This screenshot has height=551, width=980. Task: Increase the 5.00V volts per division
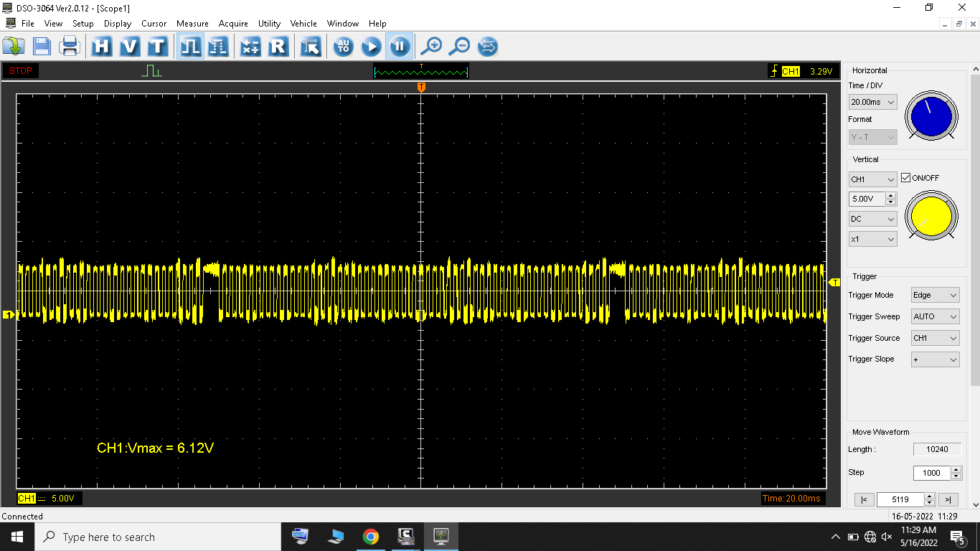tap(891, 196)
